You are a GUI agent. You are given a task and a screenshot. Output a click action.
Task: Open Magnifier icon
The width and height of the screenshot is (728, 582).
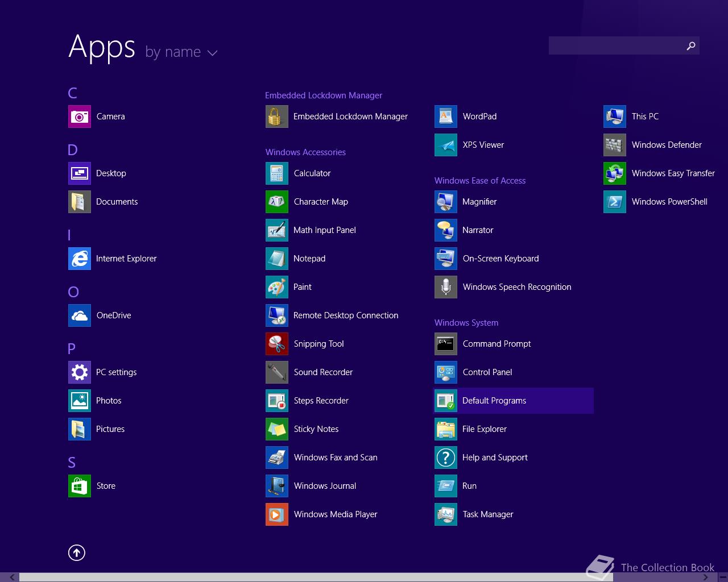coord(446,202)
